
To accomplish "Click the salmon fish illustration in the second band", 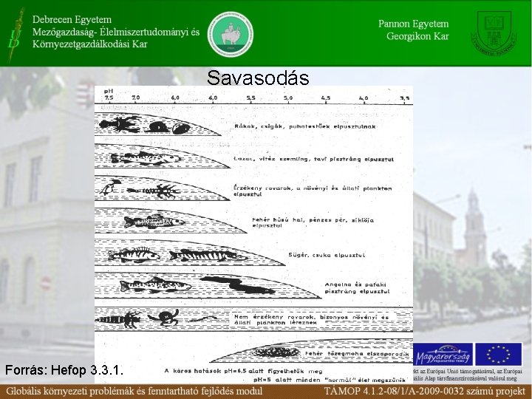I will point(146,158).
